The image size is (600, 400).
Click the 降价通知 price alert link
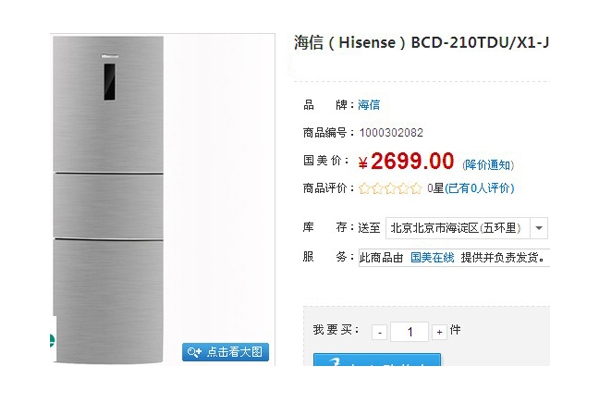point(488,165)
